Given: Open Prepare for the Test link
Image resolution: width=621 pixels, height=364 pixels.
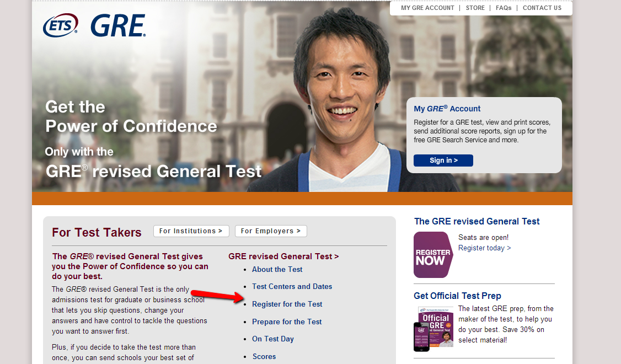Looking at the screenshot, I should (287, 322).
